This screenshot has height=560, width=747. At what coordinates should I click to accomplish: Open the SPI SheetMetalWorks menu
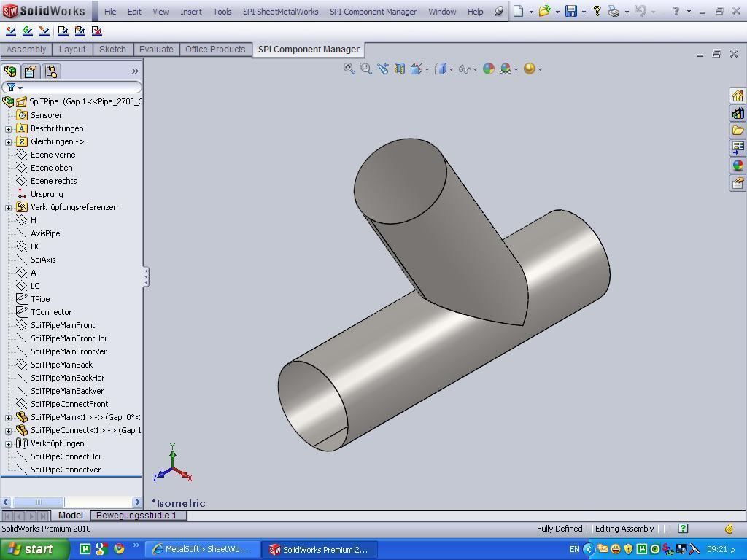[279, 12]
